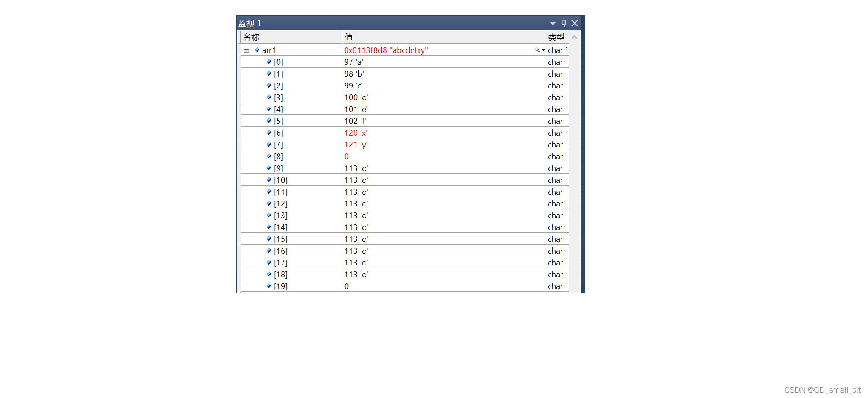This screenshot has width=868, height=398.
Task: Open the text visualizer magnifier for arr1
Action: pos(537,50)
